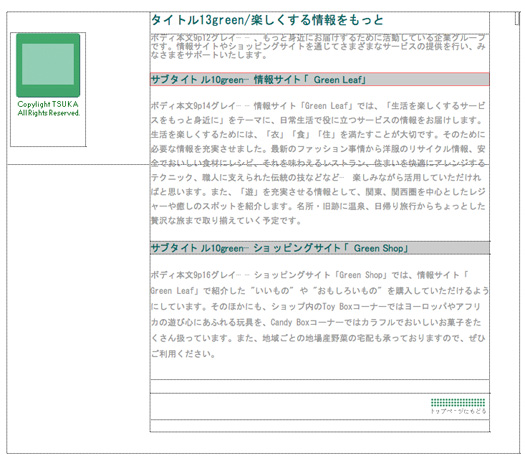Viewport: 525px width, 469px height.
Task: Select the Green Shop subtitle bar
Action: [320, 248]
